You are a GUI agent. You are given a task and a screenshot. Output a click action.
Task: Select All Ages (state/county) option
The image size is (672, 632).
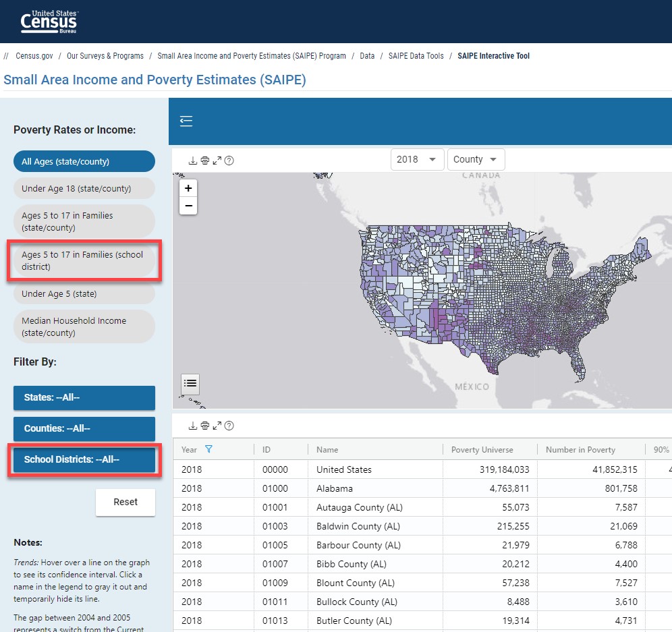point(84,161)
